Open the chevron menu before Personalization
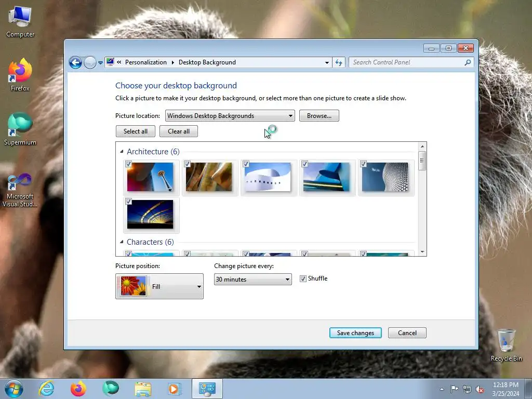The image size is (532, 399). tap(119, 62)
